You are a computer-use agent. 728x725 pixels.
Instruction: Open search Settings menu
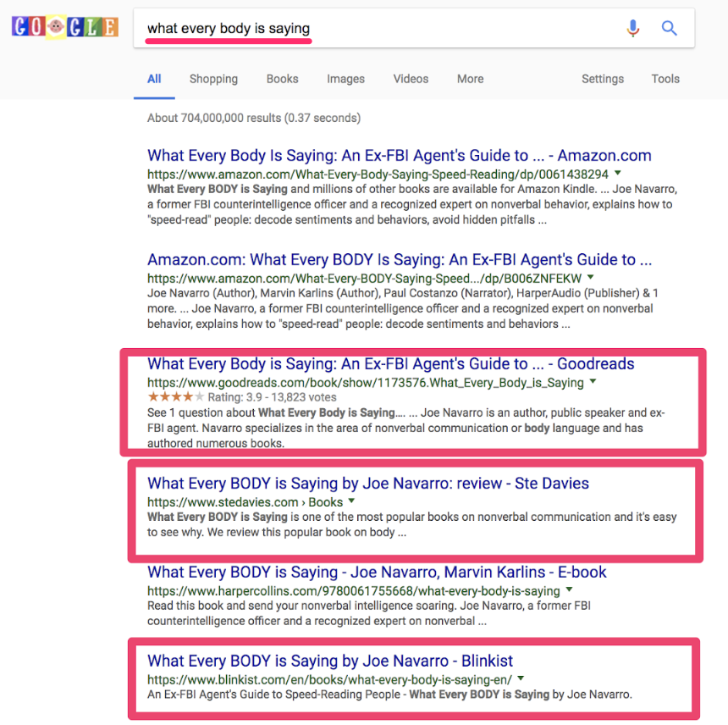pos(603,79)
